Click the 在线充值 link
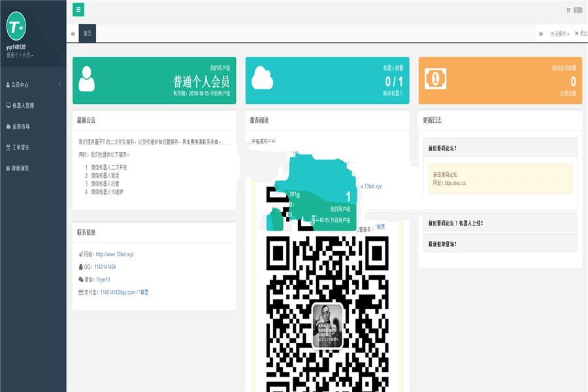This screenshot has width=588, height=392. coord(568,93)
